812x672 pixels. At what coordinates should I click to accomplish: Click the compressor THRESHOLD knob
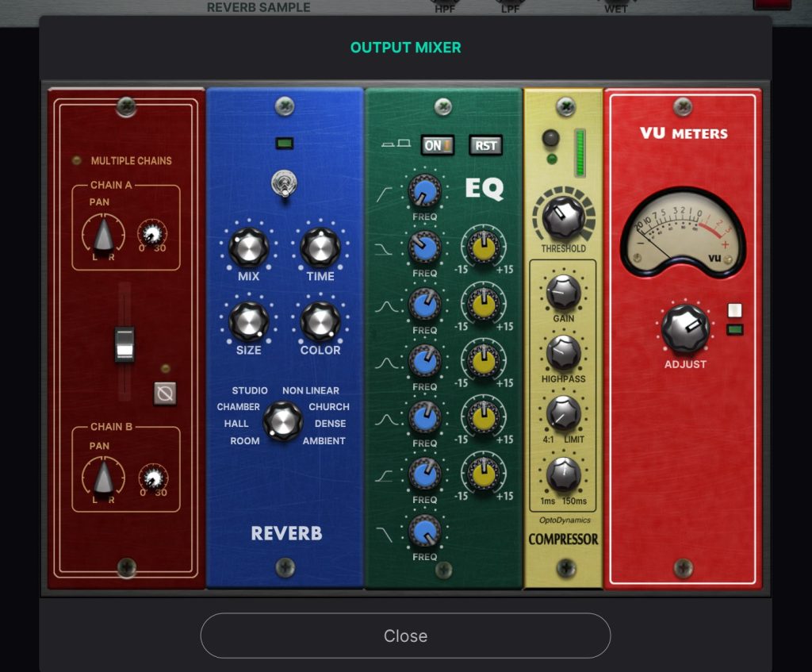point(563,217)
